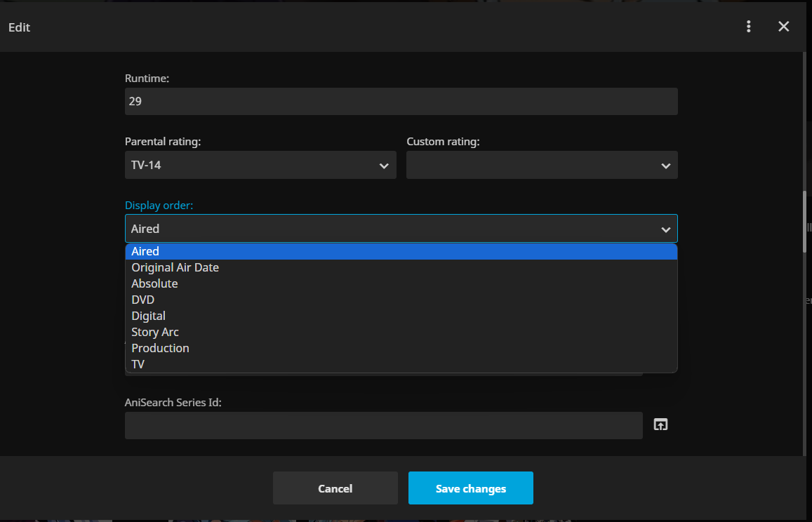Screen dimensions: 812x522
Task: Click the dialog vertical scrollbar thumb
Action: click(806, 221)
